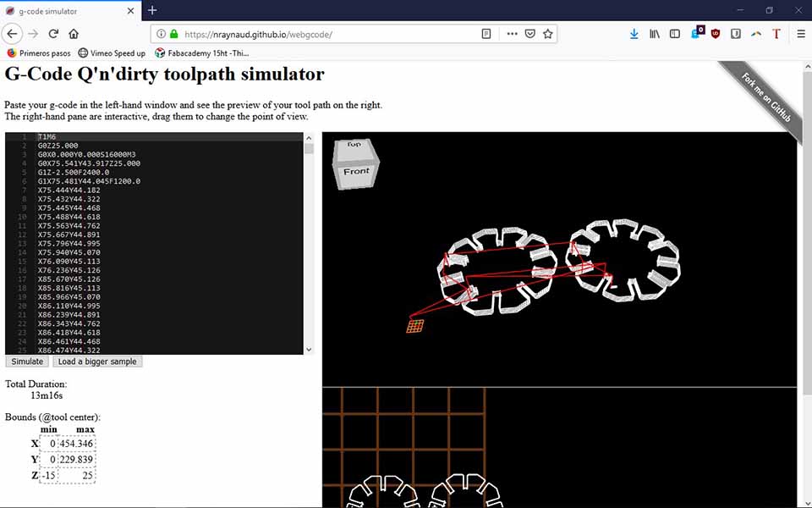The height and width of the screenshot is (508, 812).
Task: Show the sidebars panel
Action: (675, 34)
